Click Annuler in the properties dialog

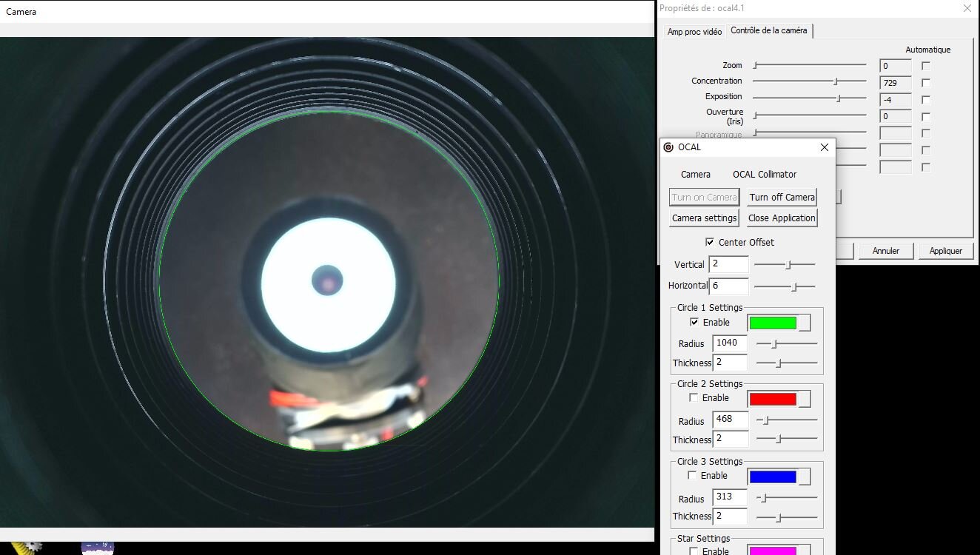[x=886, y=251]
